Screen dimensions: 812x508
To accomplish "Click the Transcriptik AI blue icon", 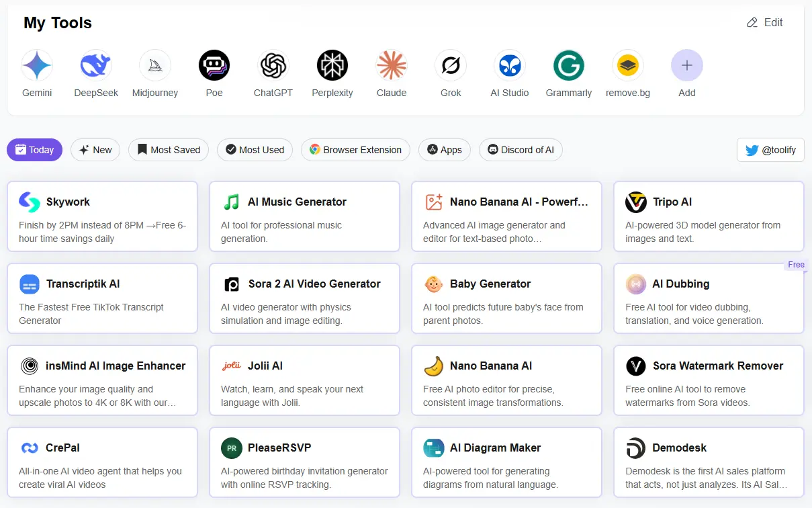I will click(x=30, y=284).
